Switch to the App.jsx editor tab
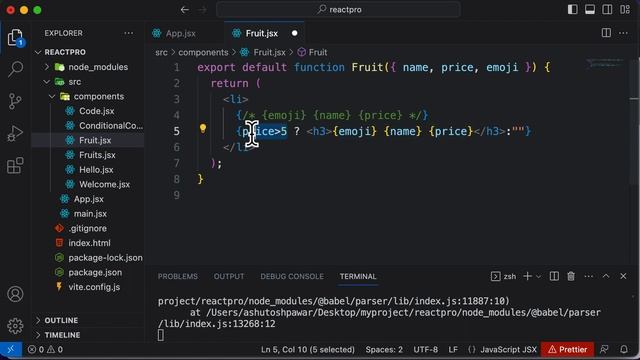The width and height of the screenshot is (640, 360). click(x=180, y=33)
